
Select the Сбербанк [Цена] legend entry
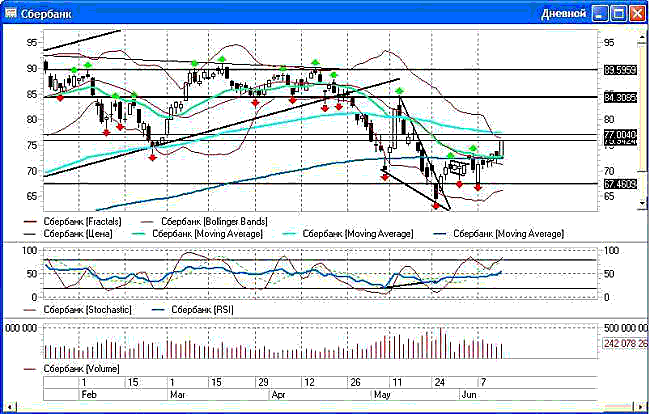point(68,234)
